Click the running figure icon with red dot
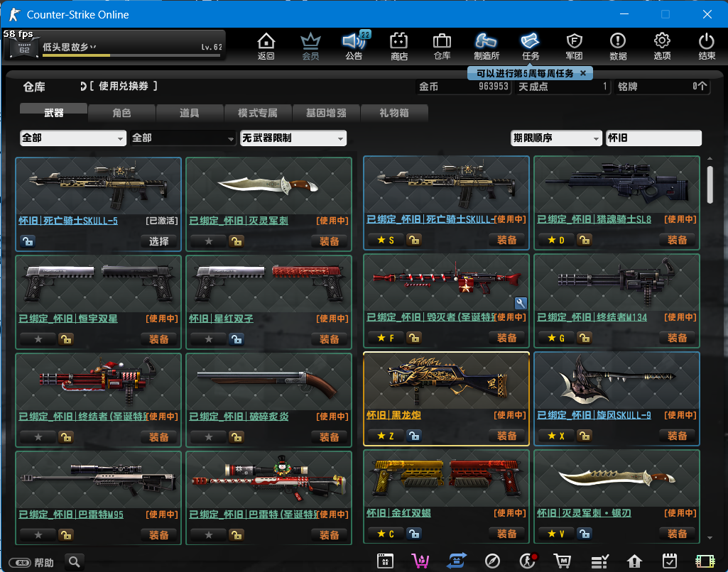The image size is (728, 572). point(528,561)
